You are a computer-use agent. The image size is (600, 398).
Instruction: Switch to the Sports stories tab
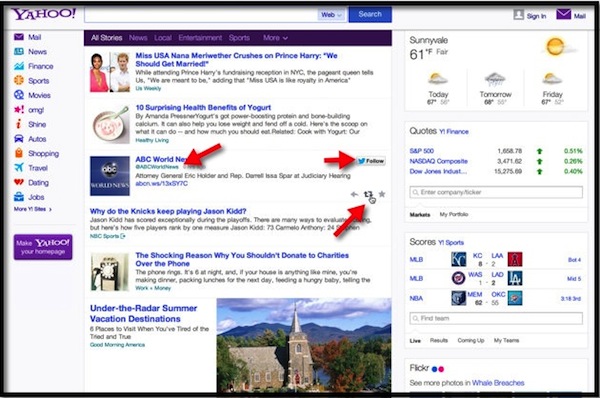(x=239, y=38)
